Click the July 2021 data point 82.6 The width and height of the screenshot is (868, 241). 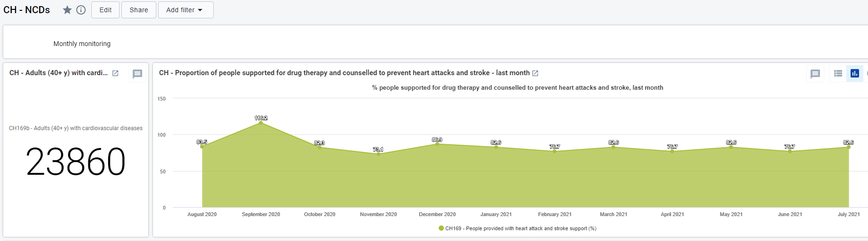click(849, 147)
